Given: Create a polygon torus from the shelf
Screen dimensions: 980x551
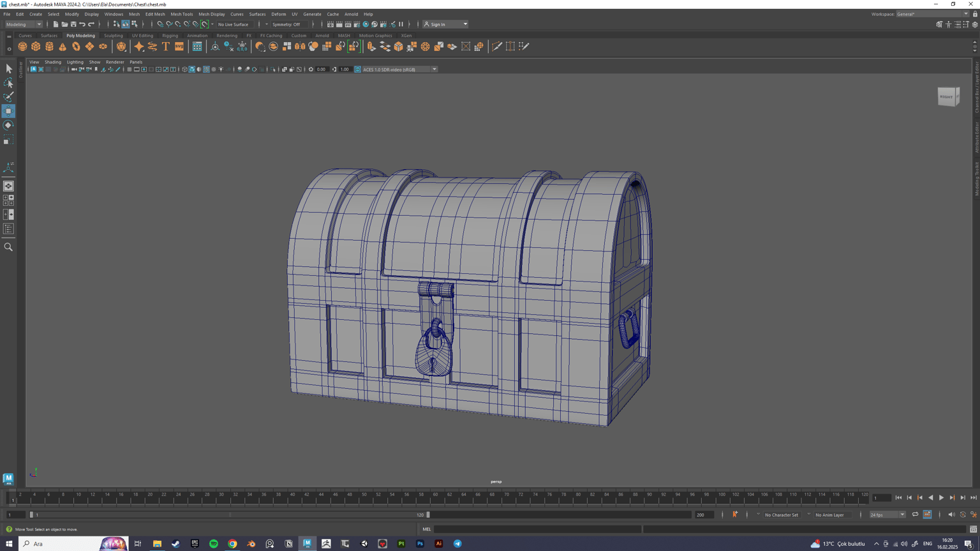Looking at the screenshot, I should [76, 47].
